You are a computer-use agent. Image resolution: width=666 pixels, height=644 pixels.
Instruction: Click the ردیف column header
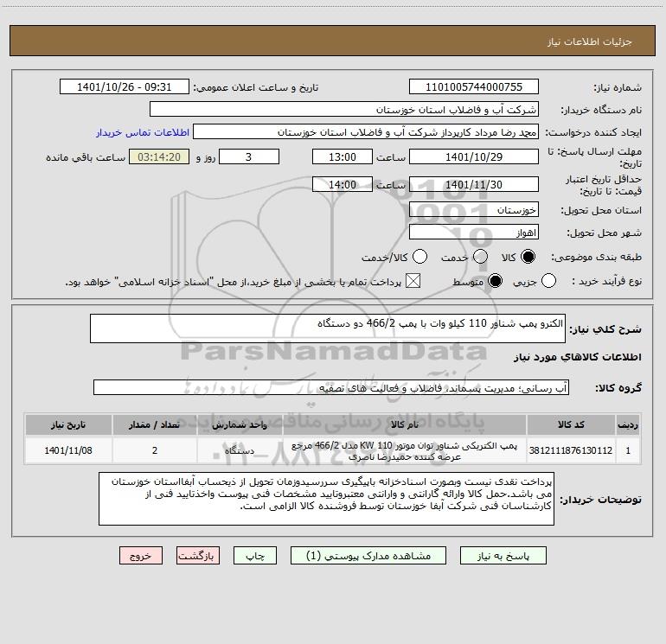628,425
